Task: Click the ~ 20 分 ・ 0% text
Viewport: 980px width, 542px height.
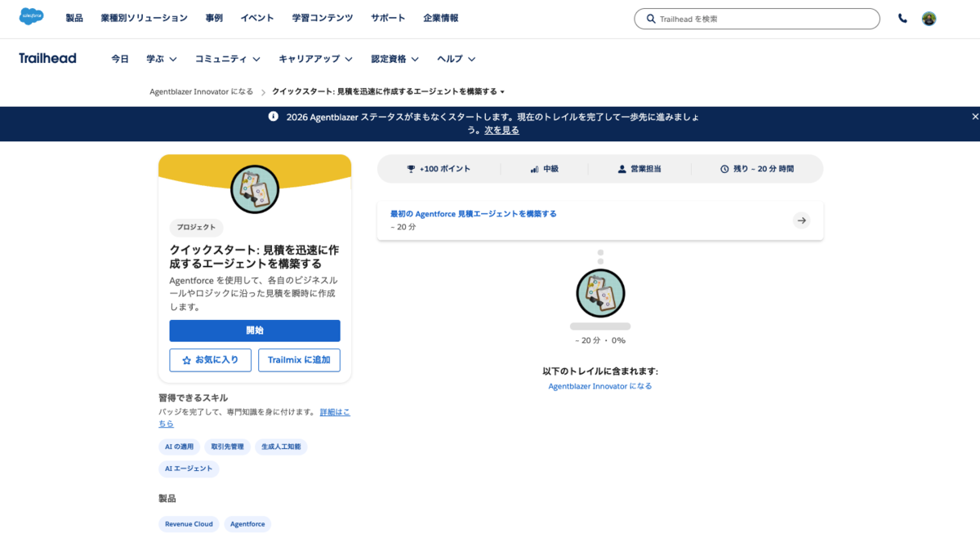Action: tap(600, 340)
